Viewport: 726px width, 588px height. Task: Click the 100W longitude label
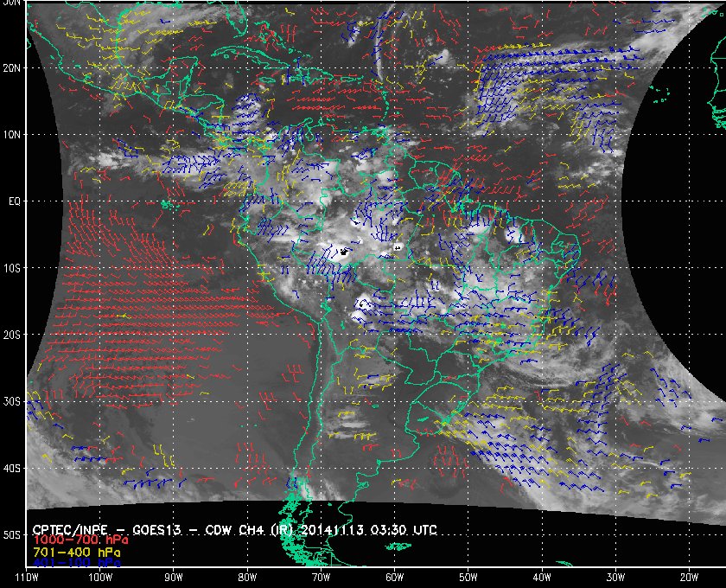(100, 577)
